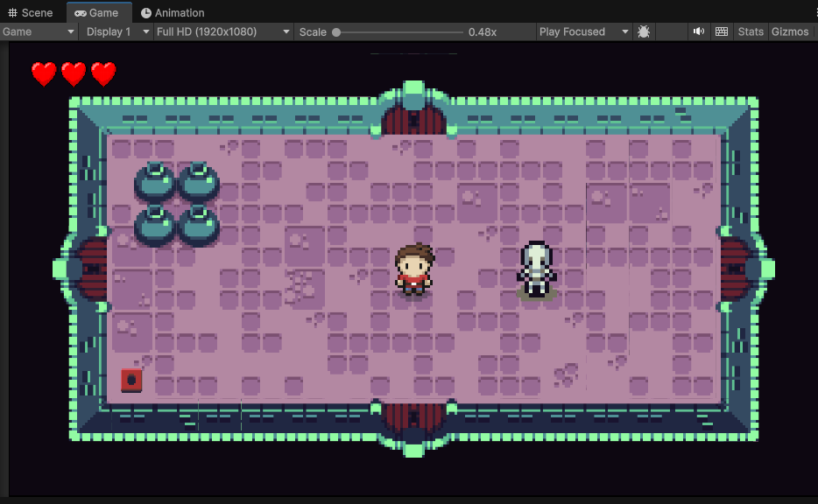Image resolution: width=818 pixels, height=504 pixels.
Task: Open the Play Focused dropdown
Action: tap(583, 31)
